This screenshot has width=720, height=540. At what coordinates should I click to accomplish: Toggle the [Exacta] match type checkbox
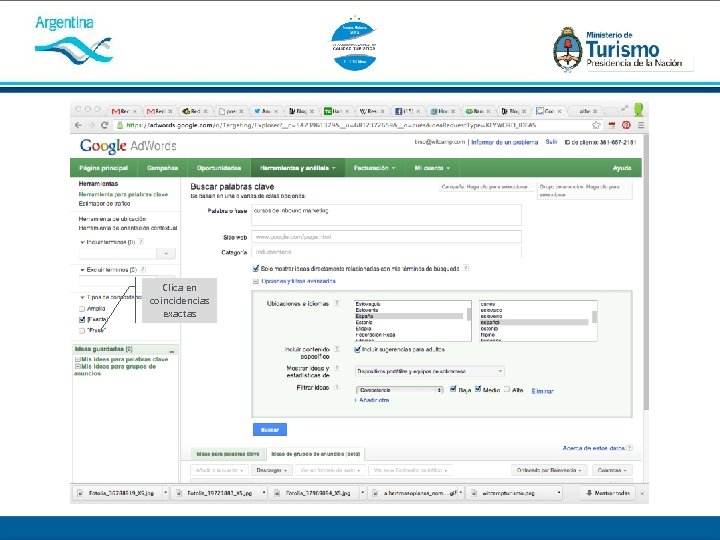click(x=82, y=319)
